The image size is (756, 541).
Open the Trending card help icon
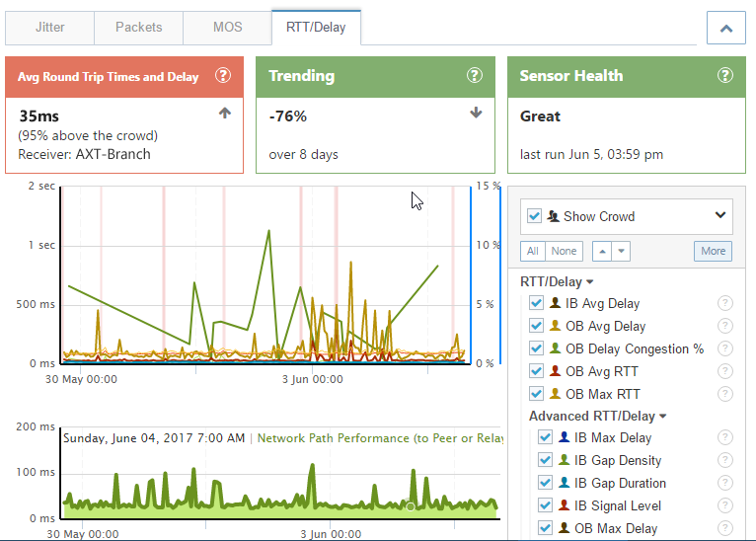click(475, 75)
